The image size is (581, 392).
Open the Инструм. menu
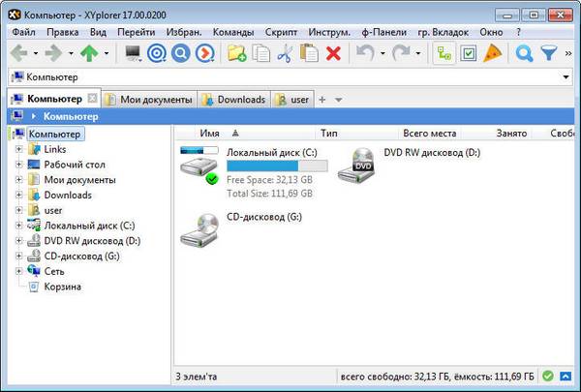[329, 32]
